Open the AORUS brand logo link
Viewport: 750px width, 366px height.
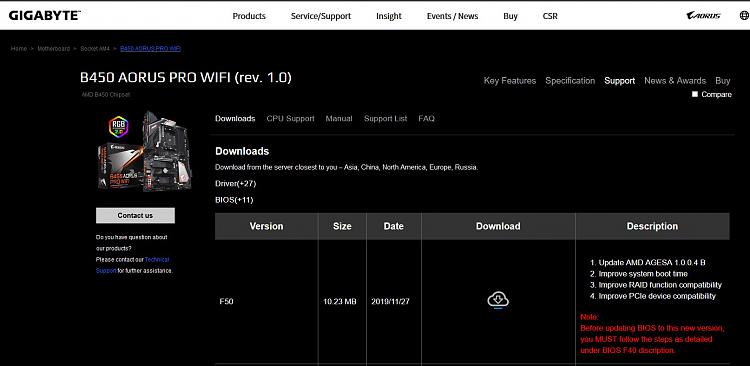703,16
